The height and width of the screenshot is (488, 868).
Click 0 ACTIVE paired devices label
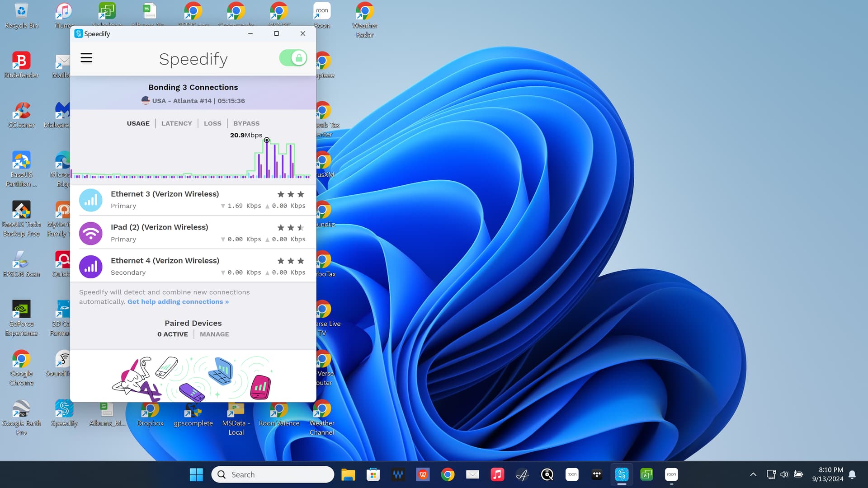[173, 334]
